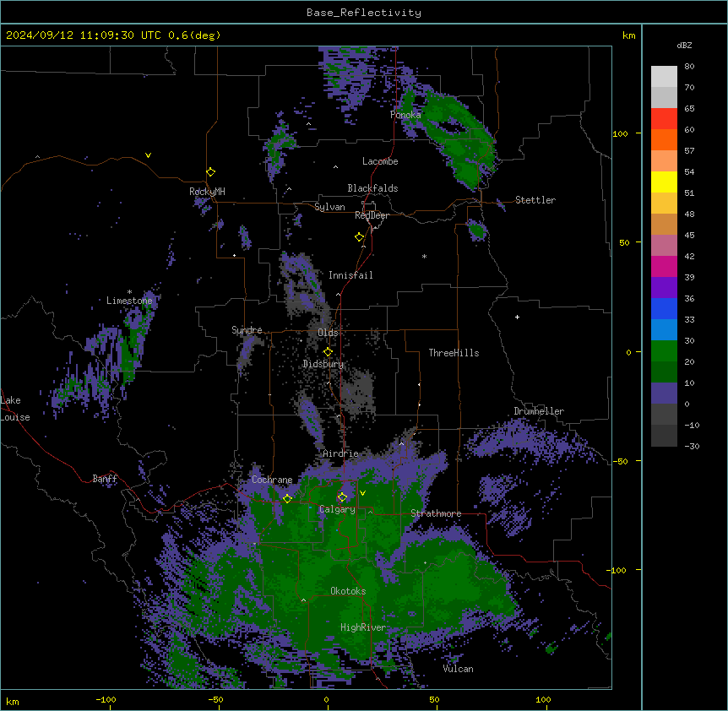Click the ThreeHills label
This screenshot has height=711, width=728.
[454, 353]
